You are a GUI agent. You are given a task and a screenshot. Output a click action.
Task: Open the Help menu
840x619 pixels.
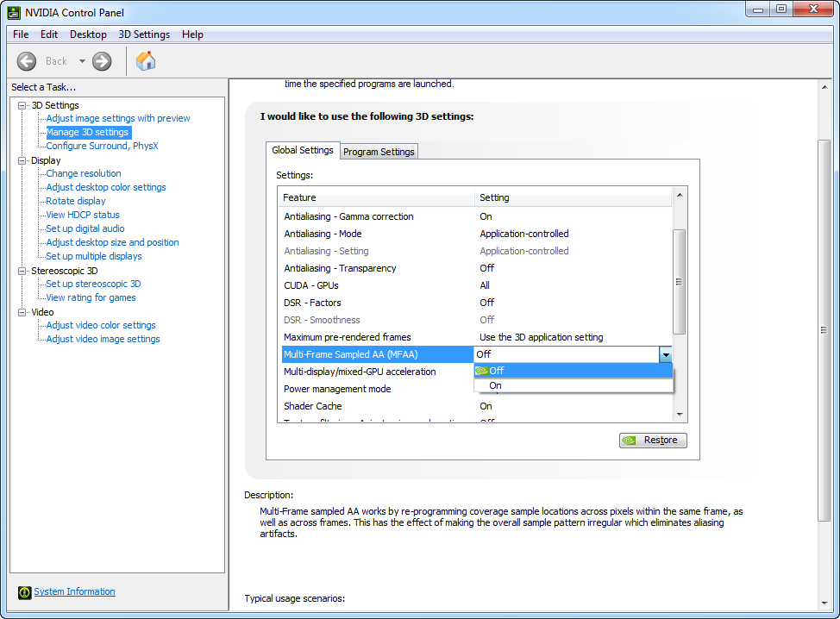(192, 34)
